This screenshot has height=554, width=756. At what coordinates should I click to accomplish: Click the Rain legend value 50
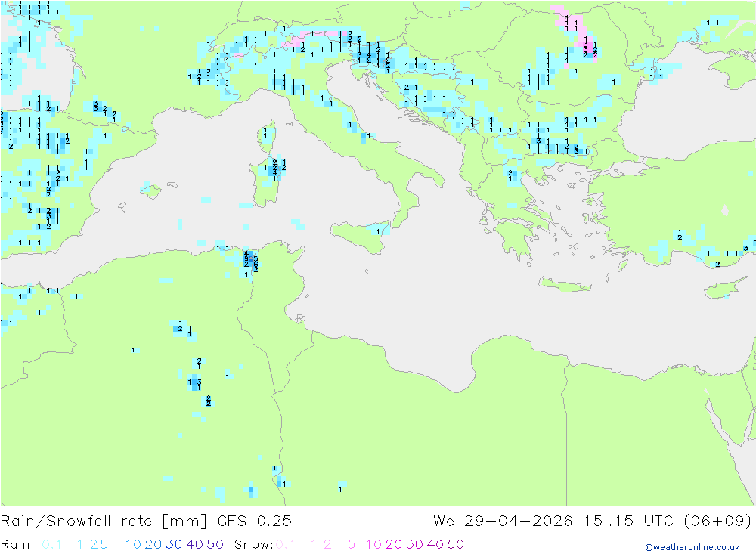215,544
